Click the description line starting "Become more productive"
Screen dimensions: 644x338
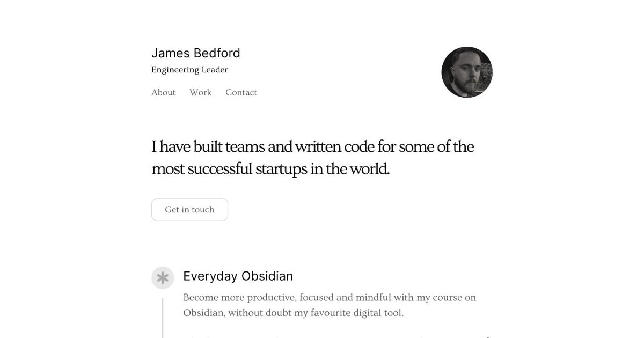pos(330,297)
